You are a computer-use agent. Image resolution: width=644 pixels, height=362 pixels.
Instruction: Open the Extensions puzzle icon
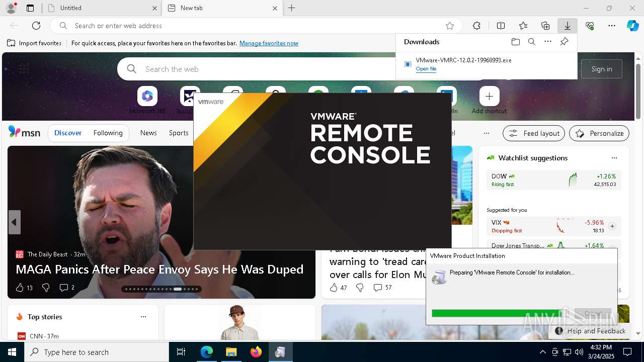[x=476, y=26]
